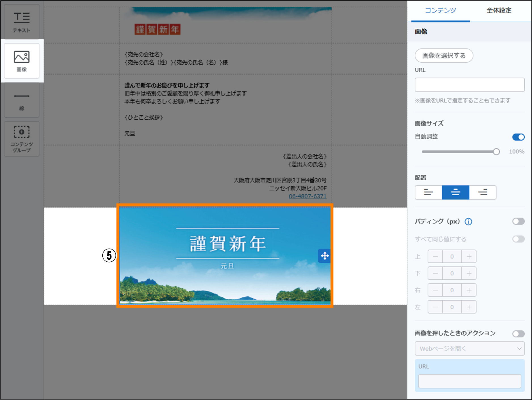Switch to the コンテンツ tab
Image resolution: width=532 pixels, height=400 pixels.
tap(440, 11)
